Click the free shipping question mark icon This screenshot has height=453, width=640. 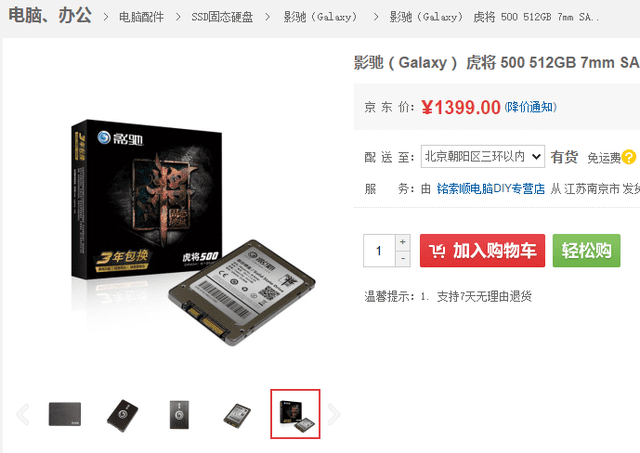pos(629,157)
